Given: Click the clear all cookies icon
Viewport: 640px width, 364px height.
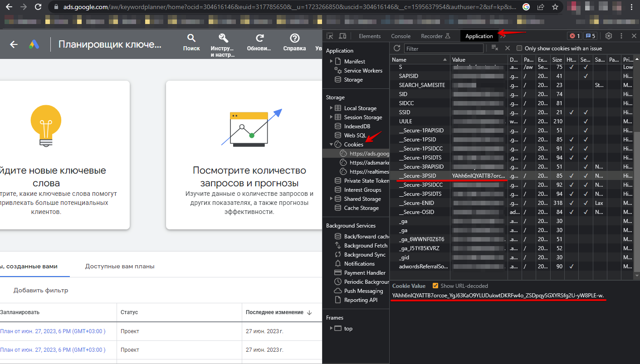Looking at the screenshot, I should [495, 48].
